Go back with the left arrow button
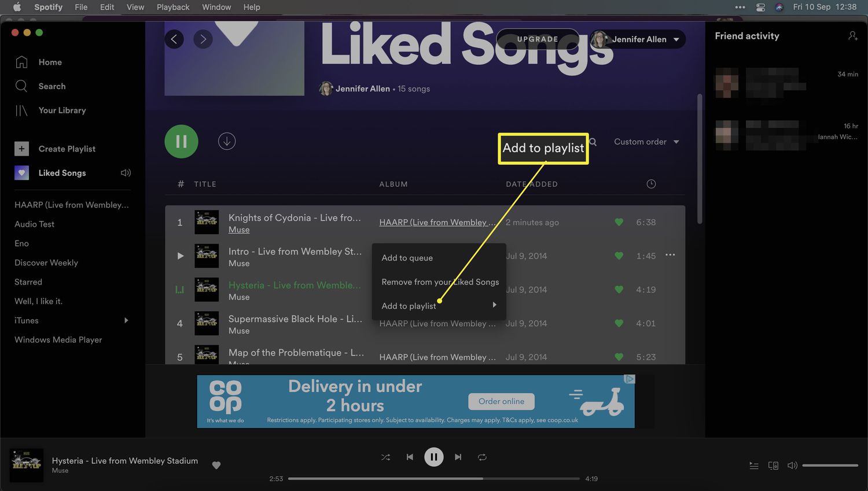 coord(174,39)
